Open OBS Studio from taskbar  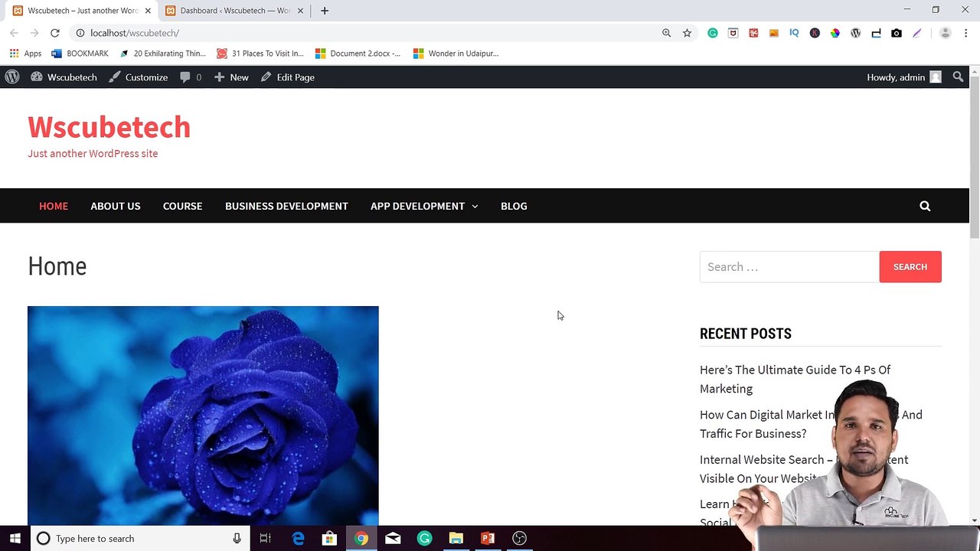(x=519, y=539)
